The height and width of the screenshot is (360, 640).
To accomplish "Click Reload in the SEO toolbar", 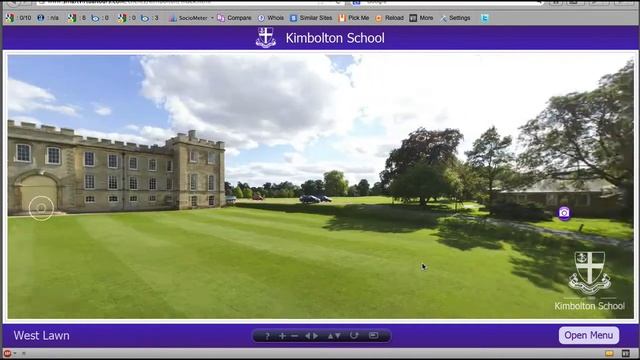I will [389, 18].
